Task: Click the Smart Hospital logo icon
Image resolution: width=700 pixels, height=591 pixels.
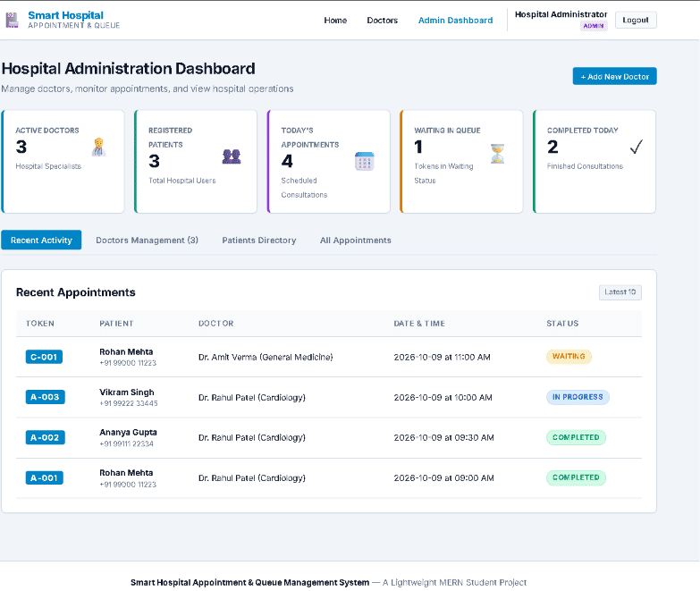Action: click(x=12, y=20)
